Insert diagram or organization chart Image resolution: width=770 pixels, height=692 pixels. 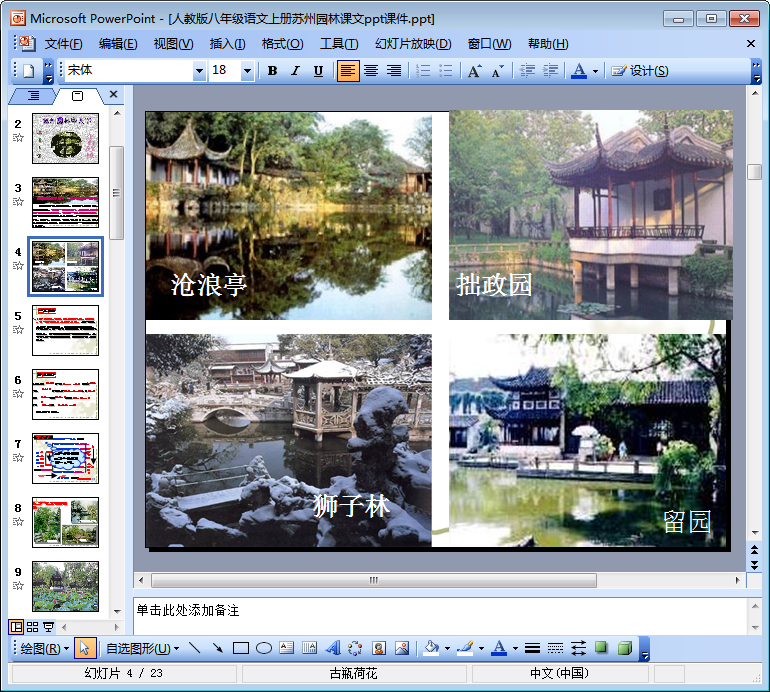(355, 649)
